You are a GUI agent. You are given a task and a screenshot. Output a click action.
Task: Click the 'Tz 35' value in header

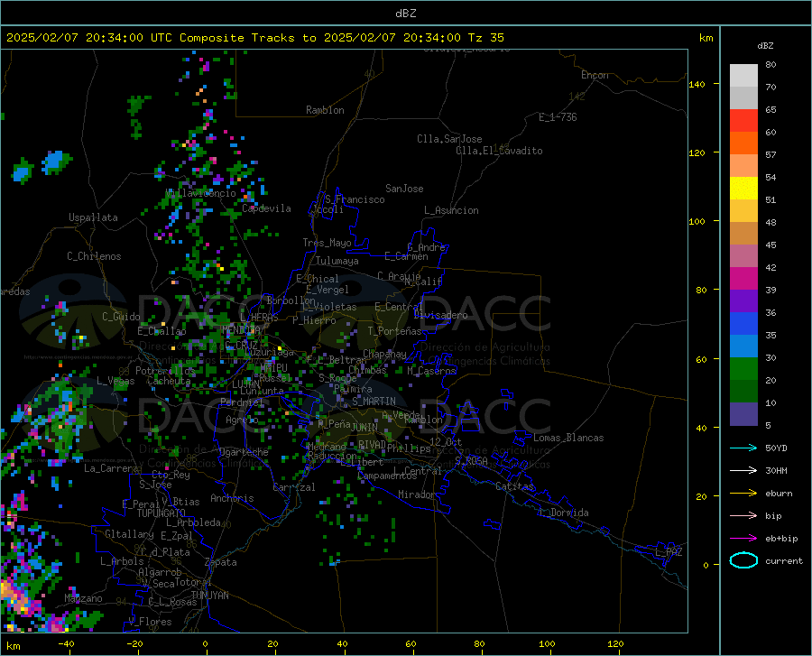click(485, 38)
